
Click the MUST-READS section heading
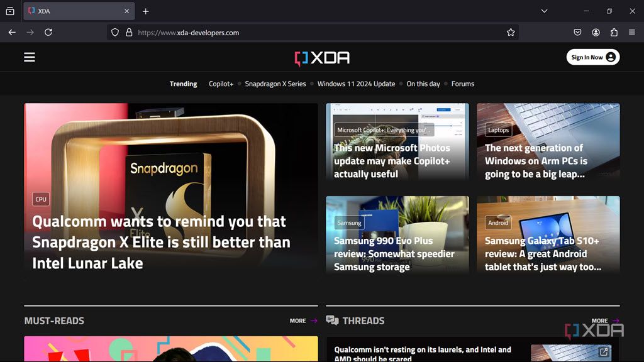pos(54,321)
